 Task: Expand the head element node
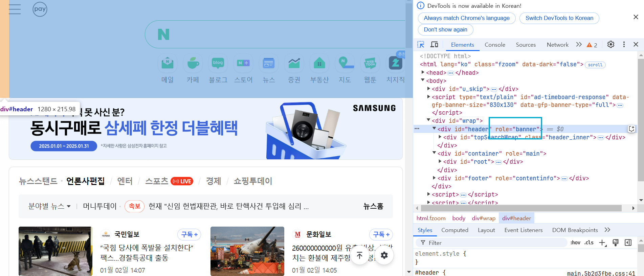click(423, 72)
